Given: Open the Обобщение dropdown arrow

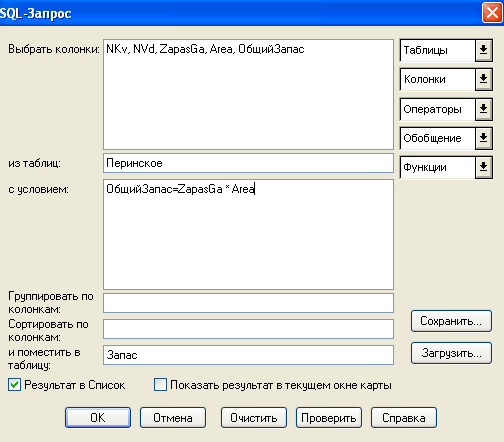Looking at the screenshot, I should pyautogui.click(x=484, y=138).
